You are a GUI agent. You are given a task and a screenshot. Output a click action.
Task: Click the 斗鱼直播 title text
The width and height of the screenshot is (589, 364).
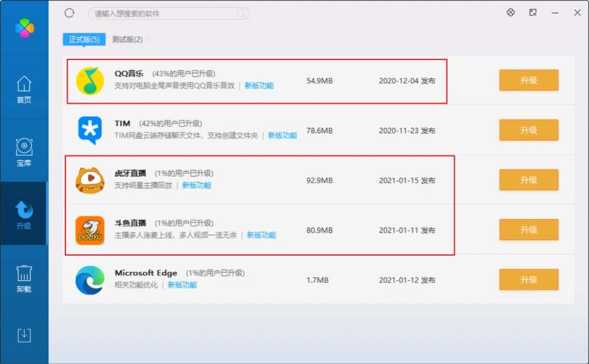pyautogui.click(x=130, y=223)
